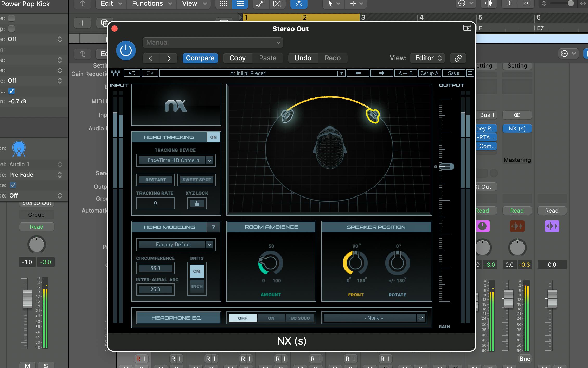Click the Waves next preset right arrow
This screenshot has width=588, height=368.
381,73
